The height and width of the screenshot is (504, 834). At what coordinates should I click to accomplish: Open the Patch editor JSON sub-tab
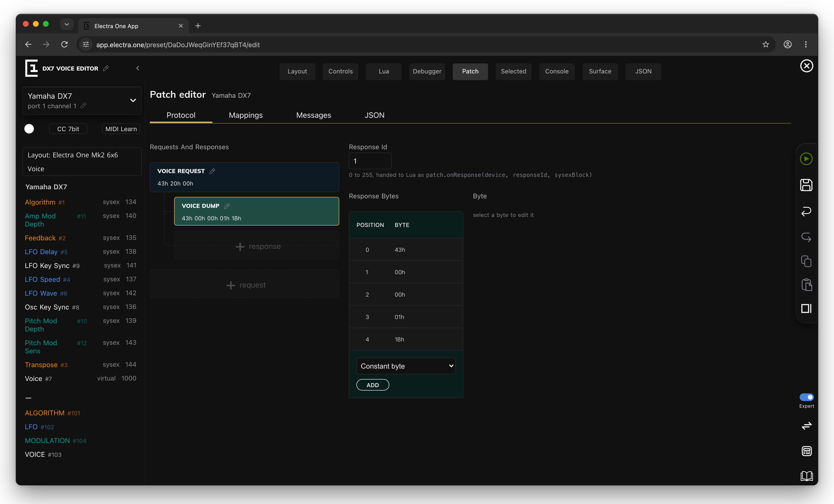pos(374,115)
